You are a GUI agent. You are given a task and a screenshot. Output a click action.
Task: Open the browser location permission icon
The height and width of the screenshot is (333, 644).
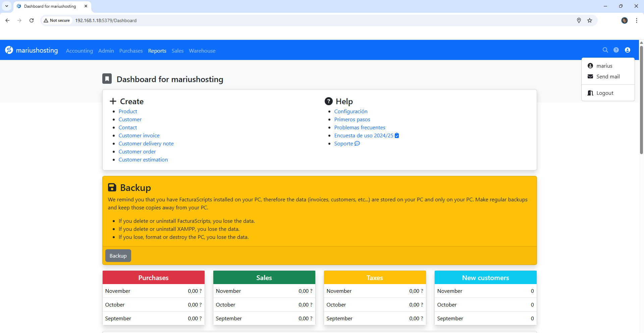point(579,20)
